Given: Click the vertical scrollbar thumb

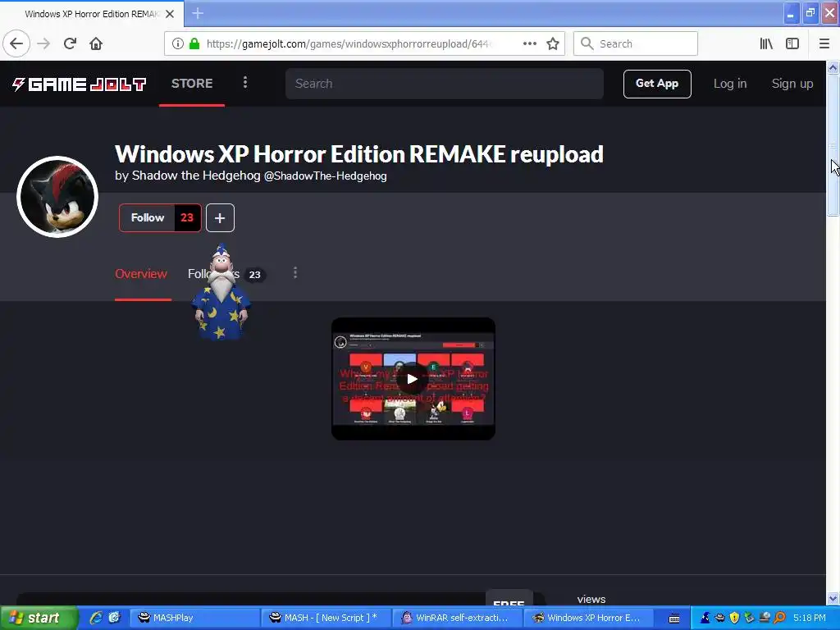Looking at the screenshot, I should [833, 144].
